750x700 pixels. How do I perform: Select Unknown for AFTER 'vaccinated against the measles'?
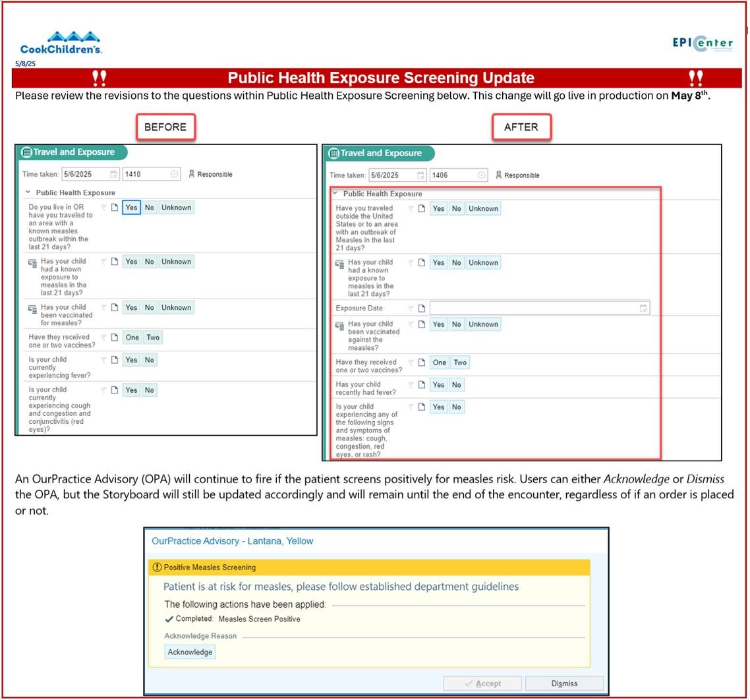pos(483,324)
